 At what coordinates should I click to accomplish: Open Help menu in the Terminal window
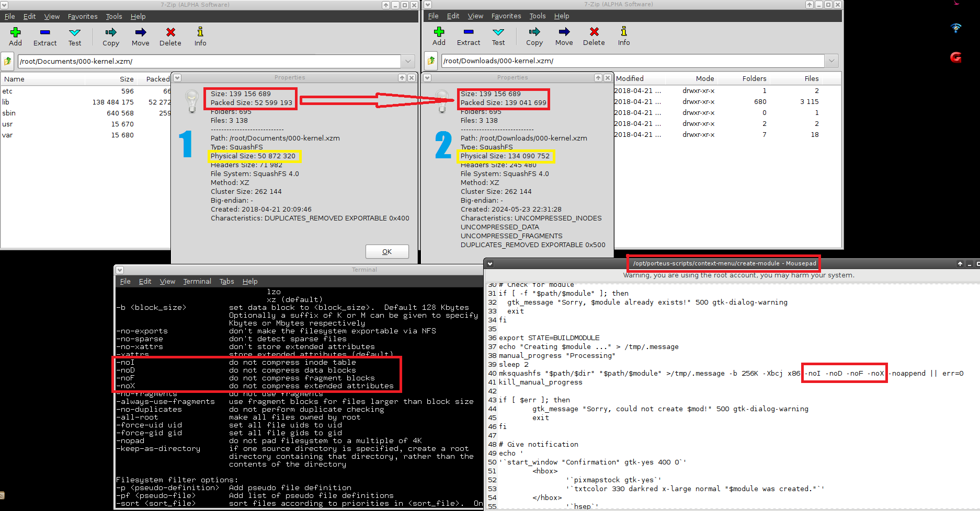point(250,281)
